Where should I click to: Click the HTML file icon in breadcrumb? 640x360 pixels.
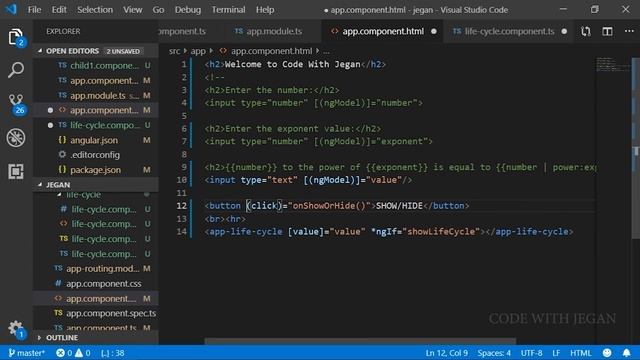coord(223,51)
